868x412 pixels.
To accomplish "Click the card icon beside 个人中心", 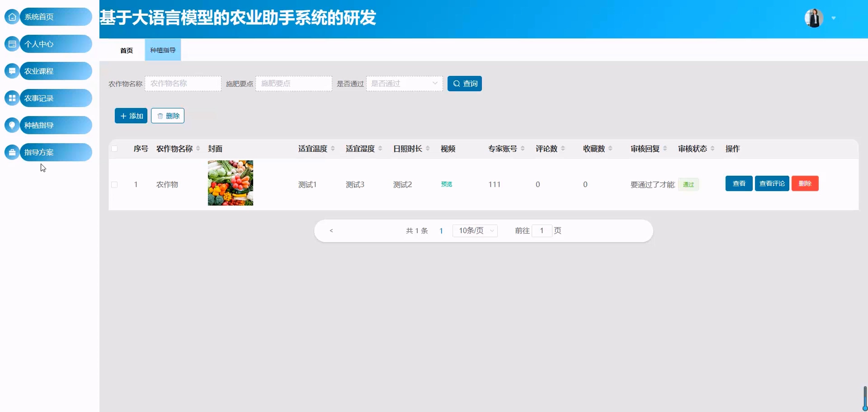I will (x=12, y=44).
